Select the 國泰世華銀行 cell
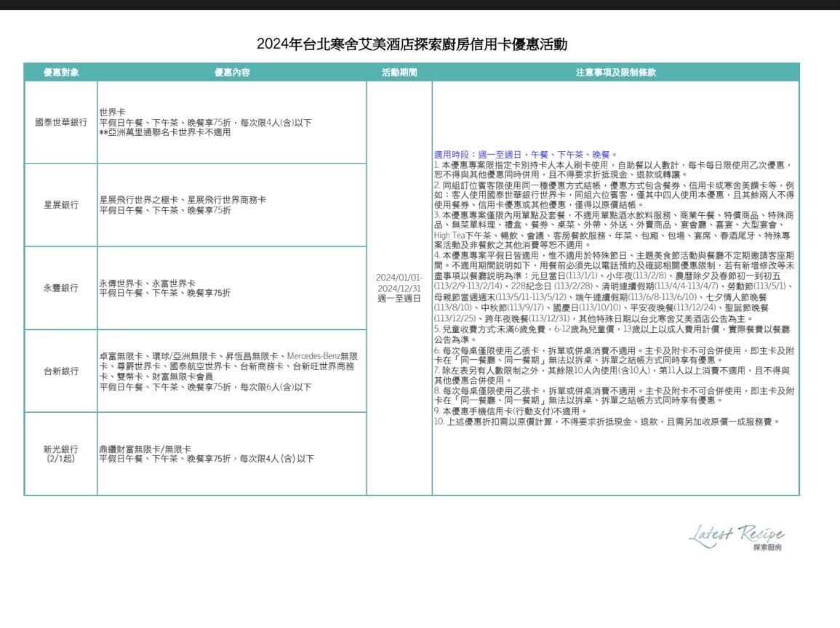This screenshot has width=840, height=628. 61,122
